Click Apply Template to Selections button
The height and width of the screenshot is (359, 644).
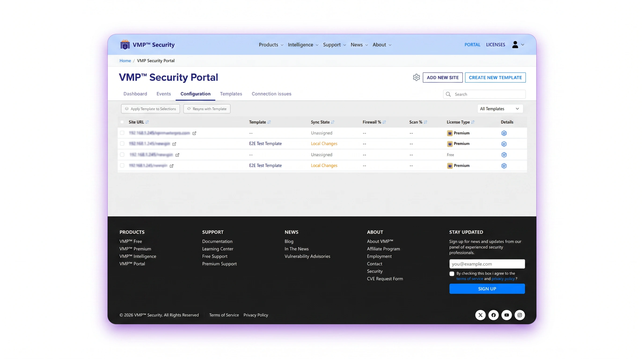tap(150, 109)
